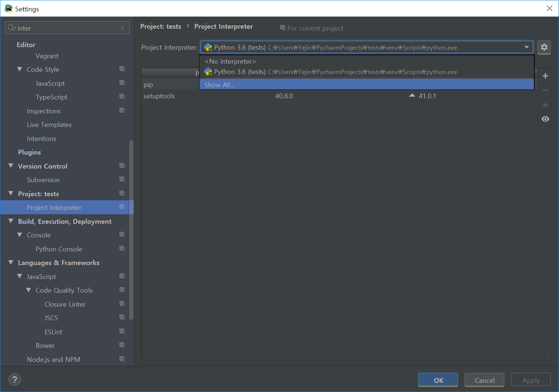559x392 pixels.
Task: Open Vagrant settings
Action: pos(47,56)
